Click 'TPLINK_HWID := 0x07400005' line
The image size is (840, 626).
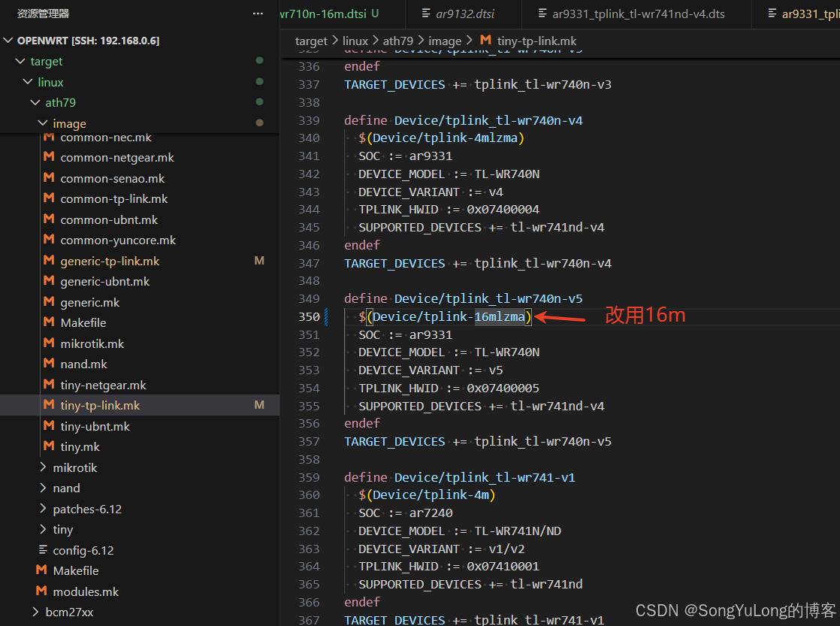click(449, 388)
